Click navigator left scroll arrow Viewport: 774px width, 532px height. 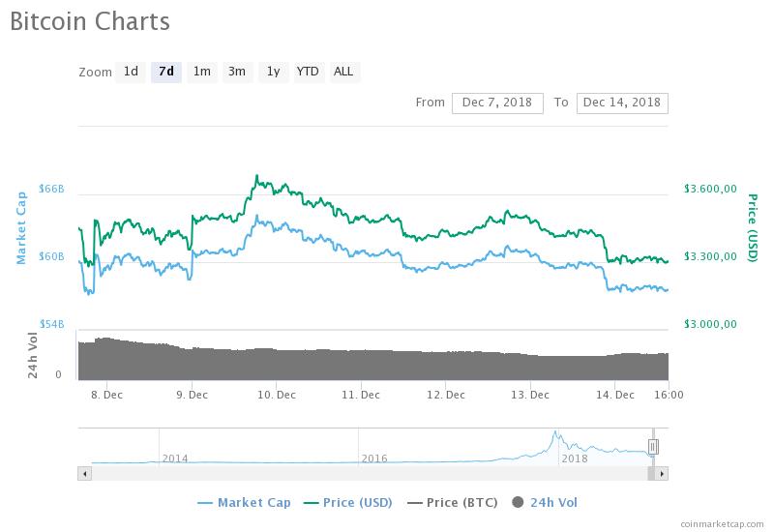[85, 474]
